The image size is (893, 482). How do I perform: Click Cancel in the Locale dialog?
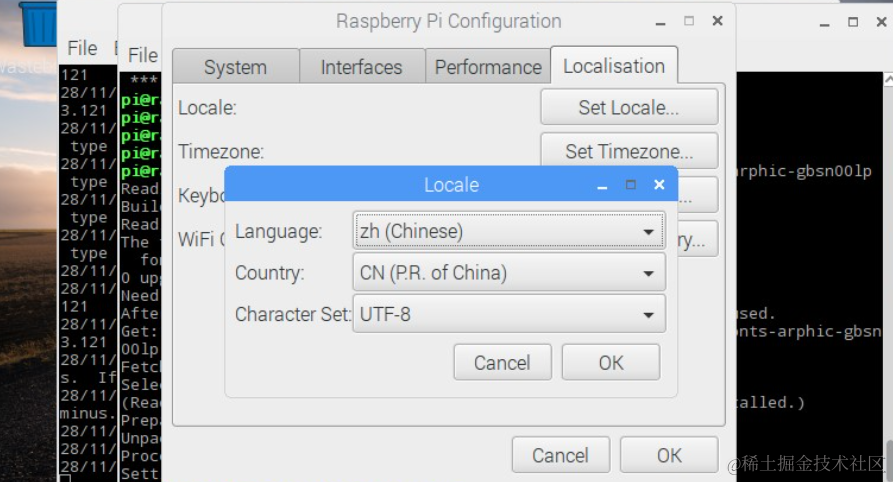502,362
